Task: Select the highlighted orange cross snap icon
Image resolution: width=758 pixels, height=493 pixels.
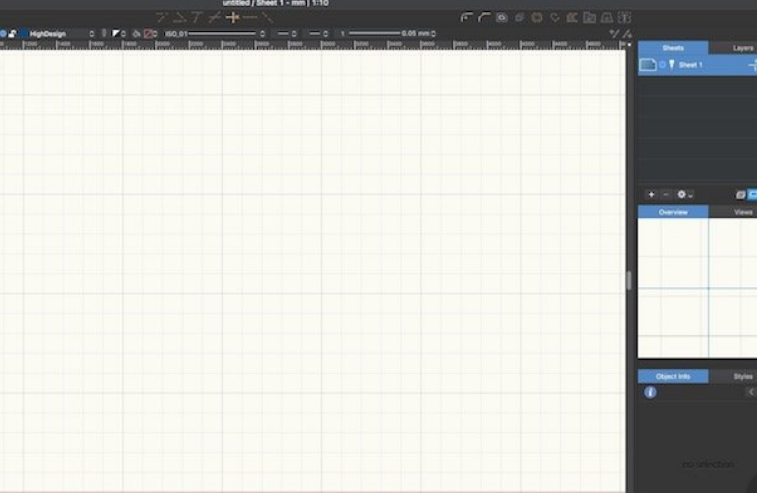Action: point(233,17)
